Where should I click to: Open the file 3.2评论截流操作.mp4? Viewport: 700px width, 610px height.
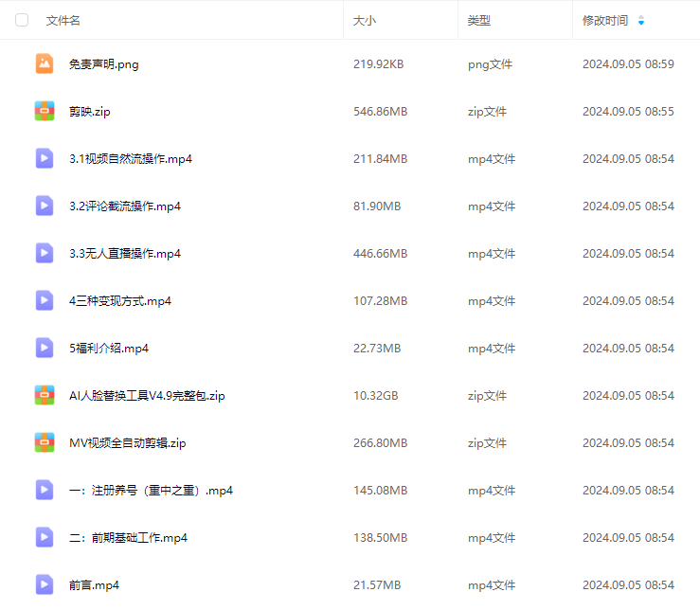click(x=125, y=206)
